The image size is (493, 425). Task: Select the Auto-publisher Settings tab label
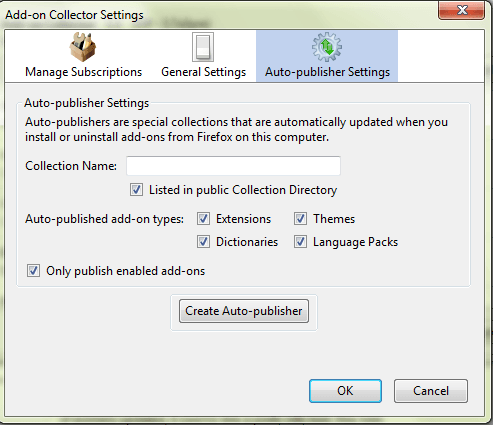pyautogui.click(x=327, y=72)
